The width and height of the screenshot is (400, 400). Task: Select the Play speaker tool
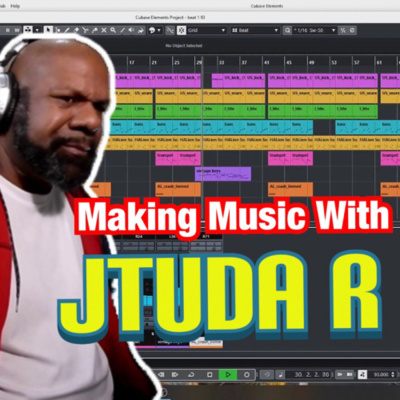[131, 30]
